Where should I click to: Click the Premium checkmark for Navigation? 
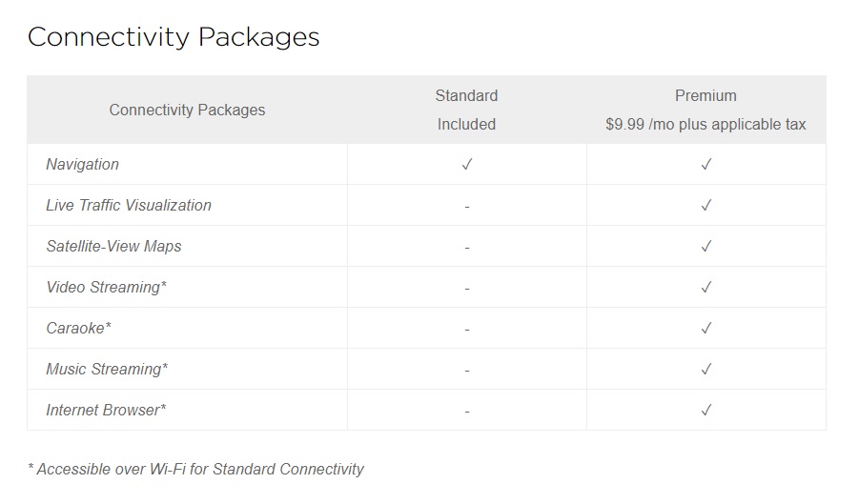click(x=706, y=164)
